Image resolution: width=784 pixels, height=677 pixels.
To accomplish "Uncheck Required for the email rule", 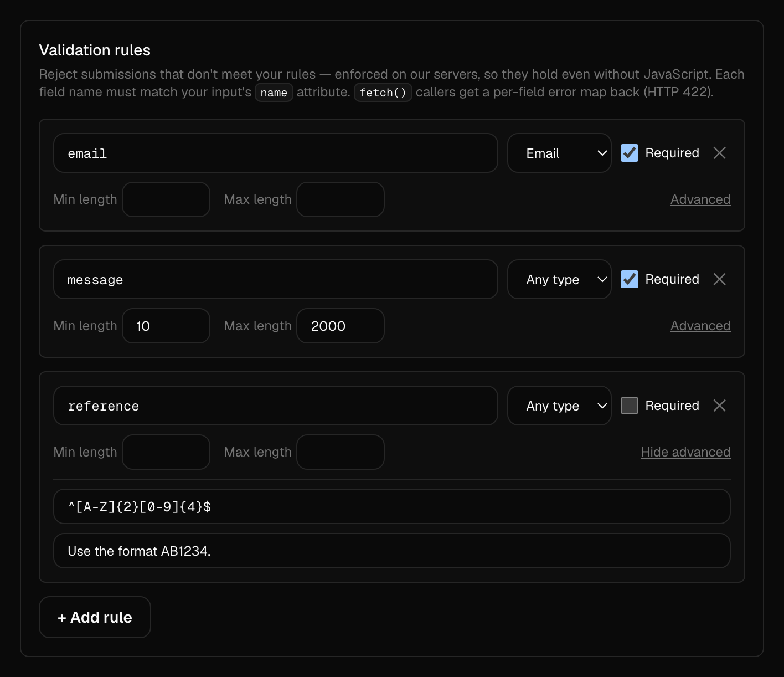I will pyautogui.click(x=630, y=153).
